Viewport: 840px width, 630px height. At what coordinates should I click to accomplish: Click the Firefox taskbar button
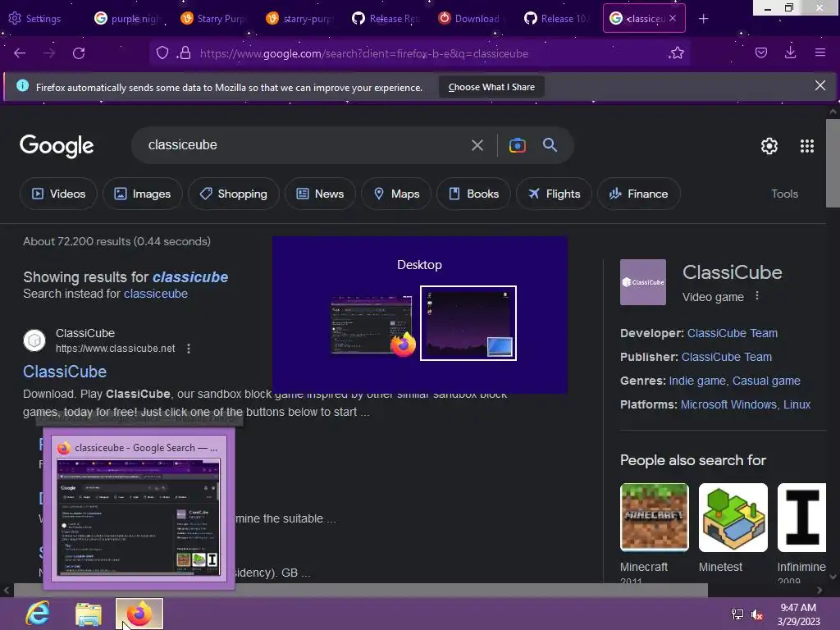(139, 614)
